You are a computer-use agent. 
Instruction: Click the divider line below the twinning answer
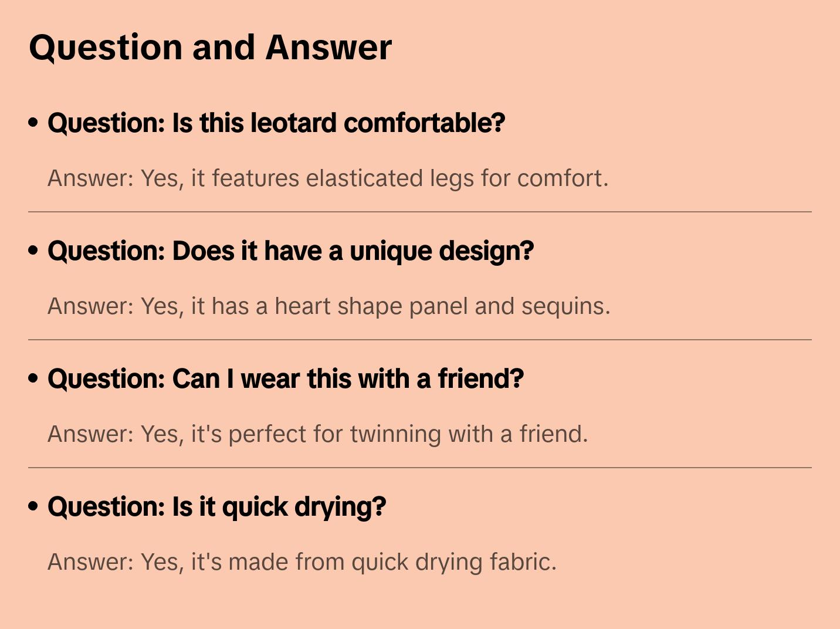tap(419, 468)
